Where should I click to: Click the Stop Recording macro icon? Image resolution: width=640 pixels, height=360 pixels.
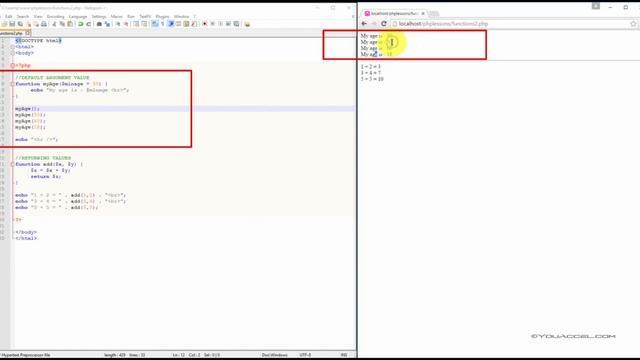[213, 24]
